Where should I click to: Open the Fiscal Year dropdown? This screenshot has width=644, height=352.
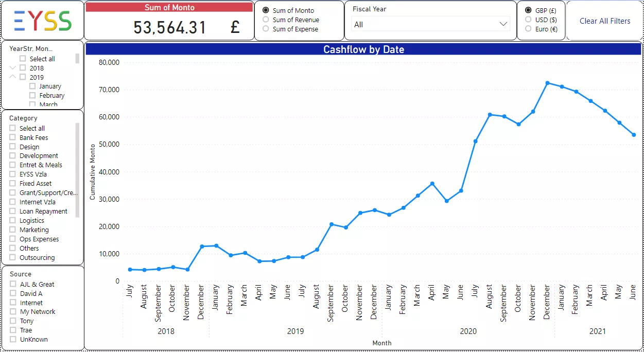430,24
